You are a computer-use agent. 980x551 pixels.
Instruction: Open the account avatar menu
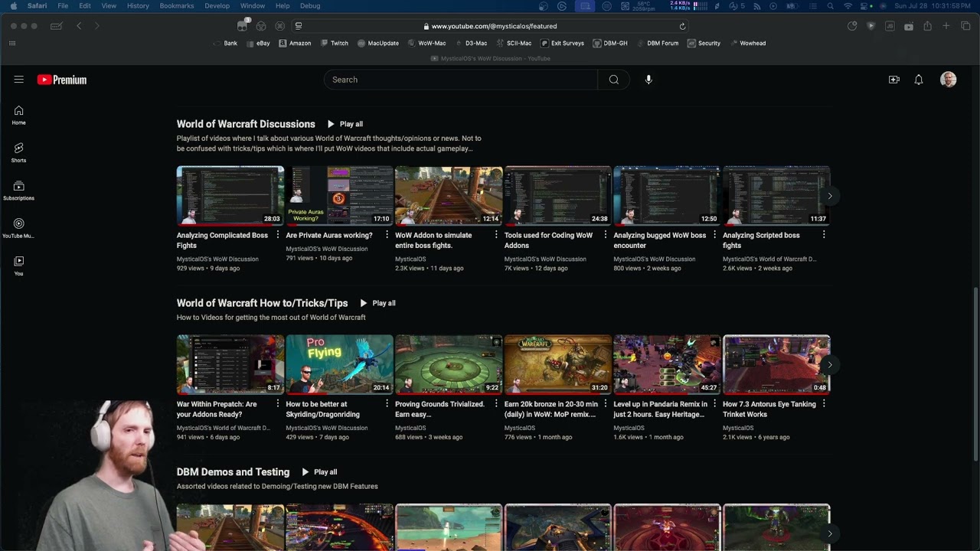click(949, 80)
